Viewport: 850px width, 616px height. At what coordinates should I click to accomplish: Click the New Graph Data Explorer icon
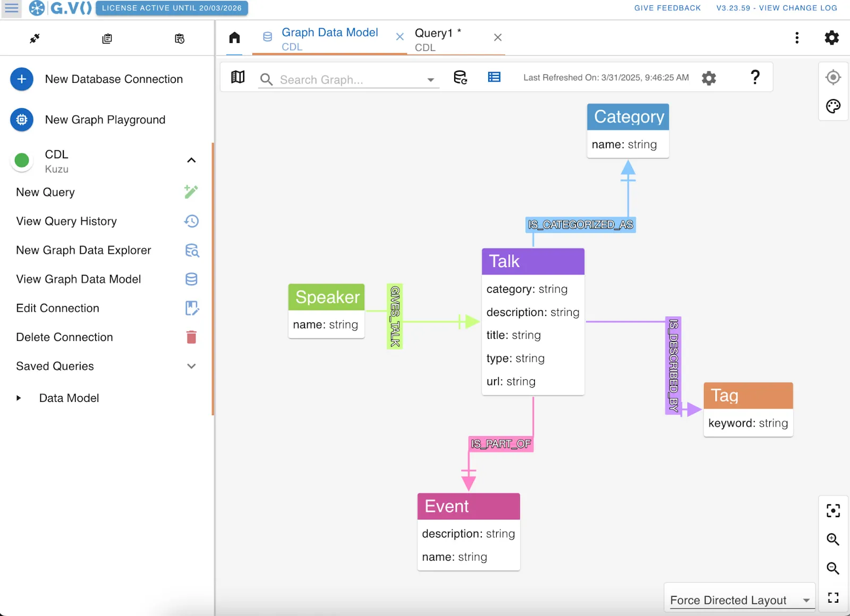192,250
